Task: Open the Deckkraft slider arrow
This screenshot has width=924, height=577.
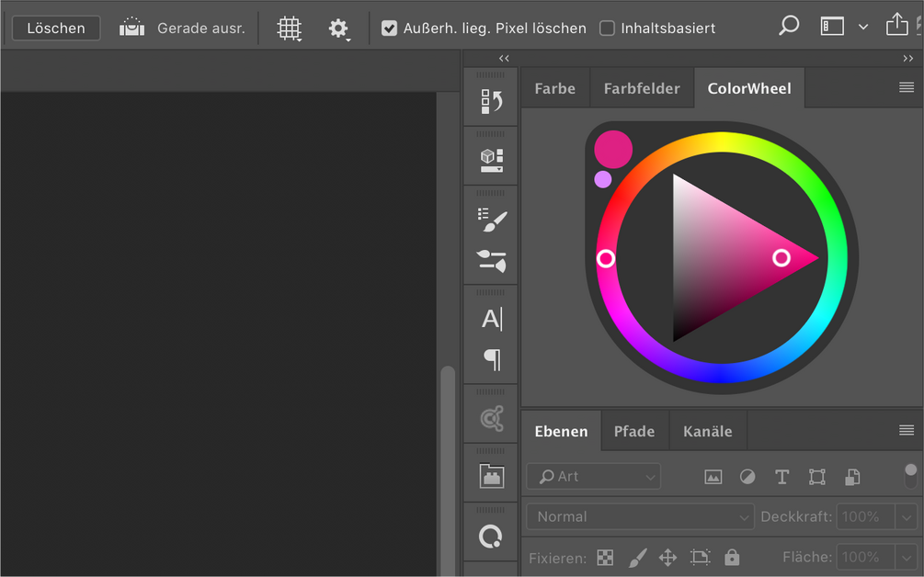Action: coord(906,517)
